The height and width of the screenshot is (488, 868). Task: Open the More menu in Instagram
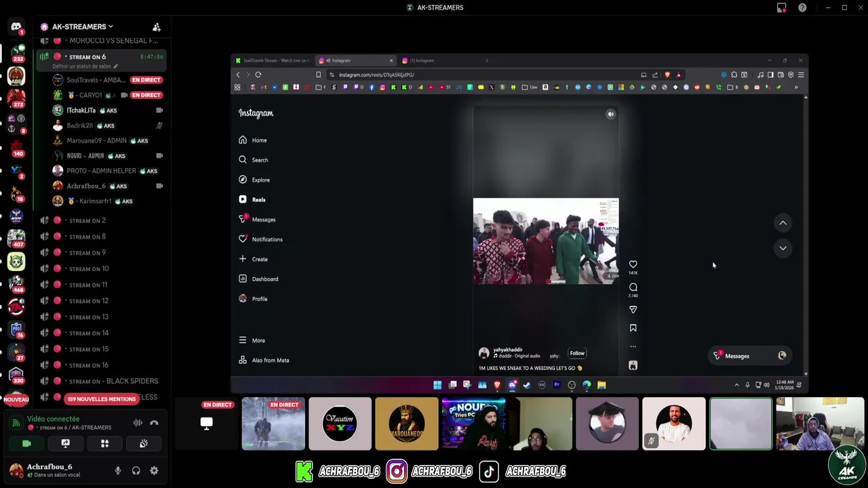pyautogui.click(x=252, y=340)
